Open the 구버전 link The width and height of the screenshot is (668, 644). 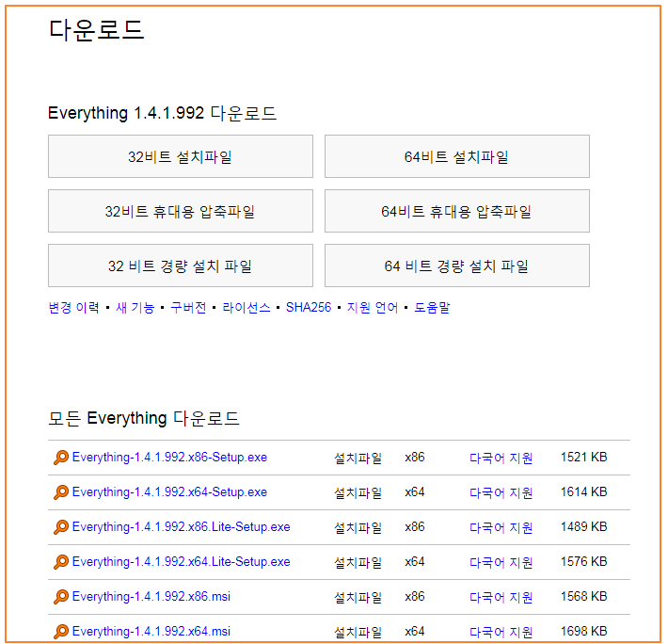188,307
